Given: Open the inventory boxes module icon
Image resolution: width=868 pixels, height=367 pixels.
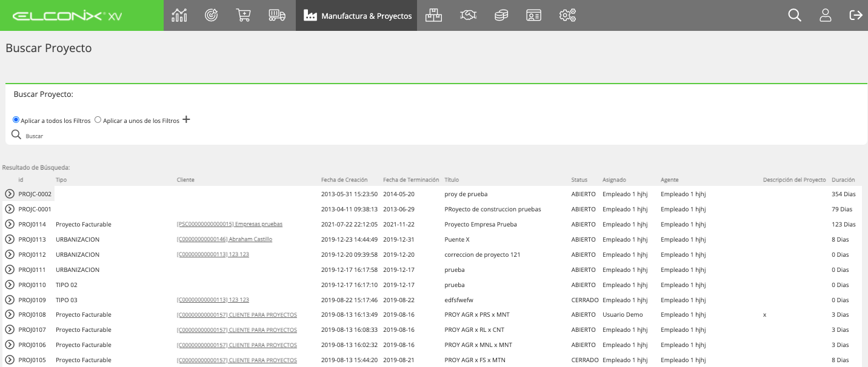Looking at the screenshot, I should tap(433, 15).
